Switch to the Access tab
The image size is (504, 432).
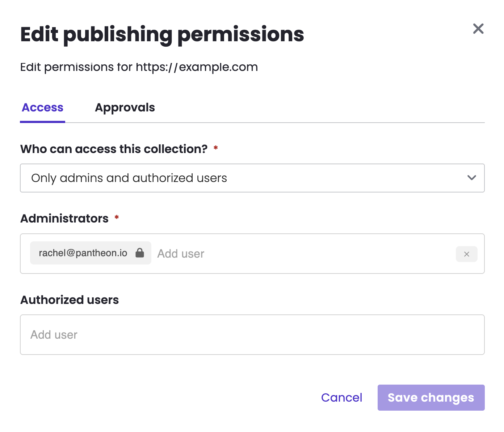[x=43, y=107]
